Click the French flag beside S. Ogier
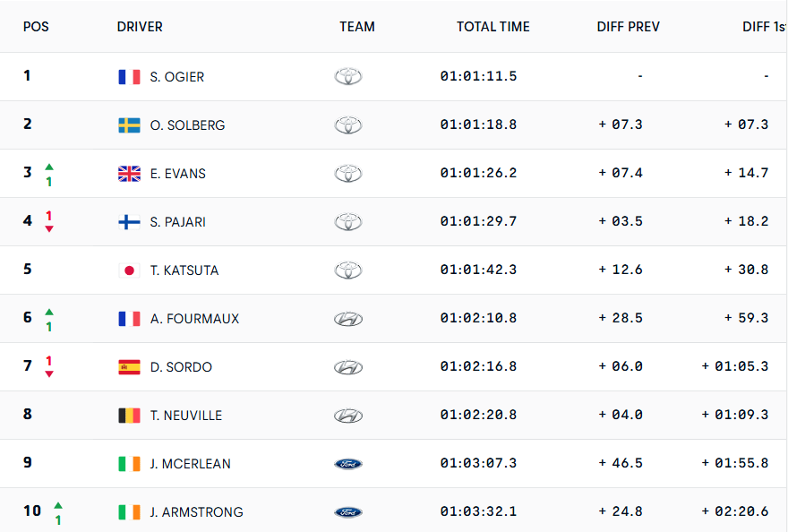 [x=129, y=77]
